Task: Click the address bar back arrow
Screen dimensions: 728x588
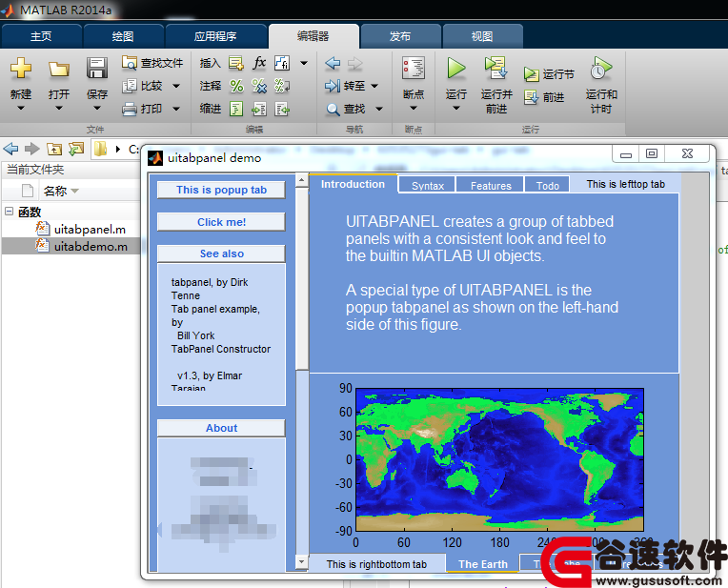Action: [10, 149]
